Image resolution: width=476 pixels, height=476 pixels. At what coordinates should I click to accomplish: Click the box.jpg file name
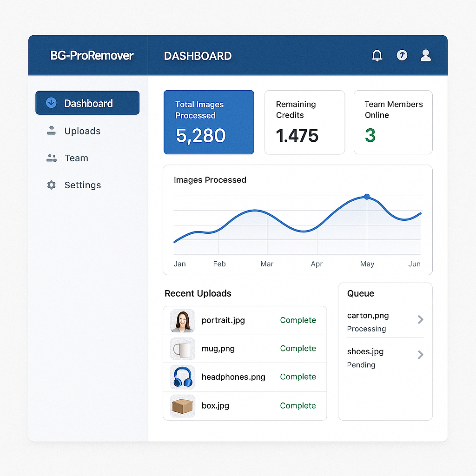click(x=215, y=405)
